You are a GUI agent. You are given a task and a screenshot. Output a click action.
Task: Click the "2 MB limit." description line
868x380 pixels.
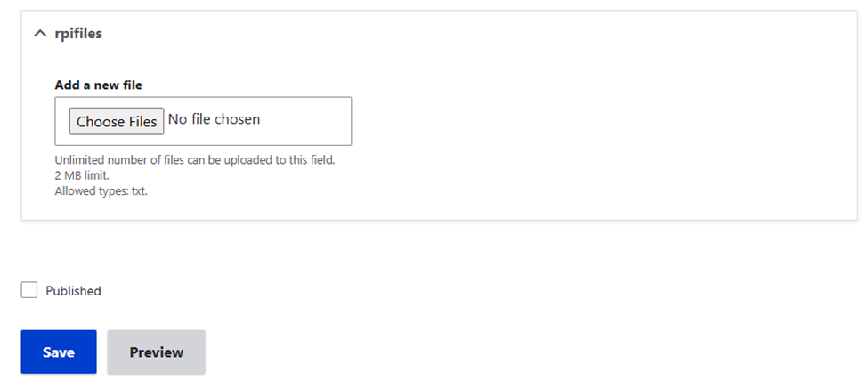(82, 175)
